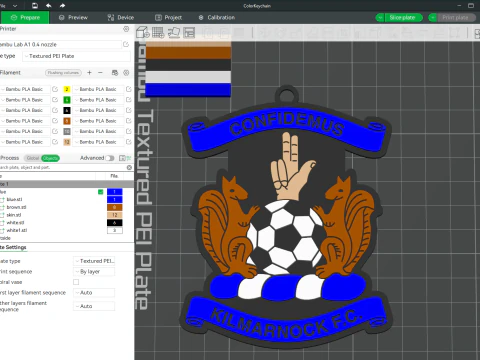The height and width of the screenshot is (360, 480).
Task: Focus the search plate, object and part field
Action: pos(63,167)
